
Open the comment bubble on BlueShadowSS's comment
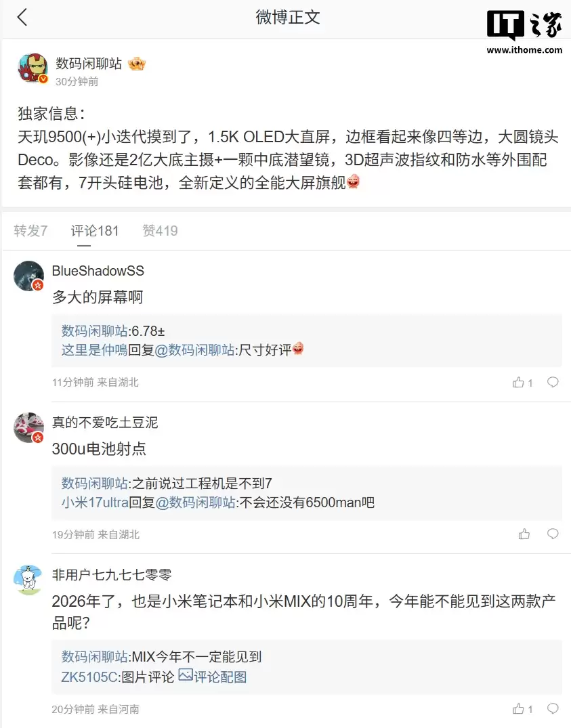[553, 382]
